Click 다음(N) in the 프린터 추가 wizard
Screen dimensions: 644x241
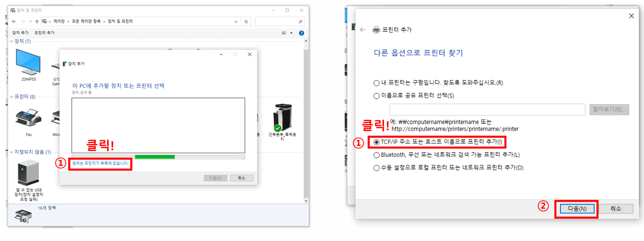(x=576, y=209)
